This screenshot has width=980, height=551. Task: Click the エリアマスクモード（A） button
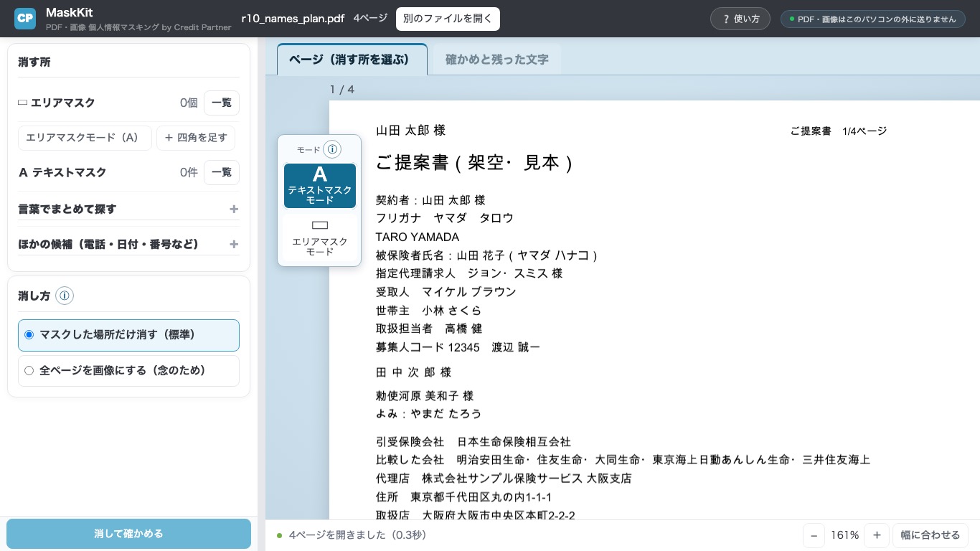(x=85, y=138)
